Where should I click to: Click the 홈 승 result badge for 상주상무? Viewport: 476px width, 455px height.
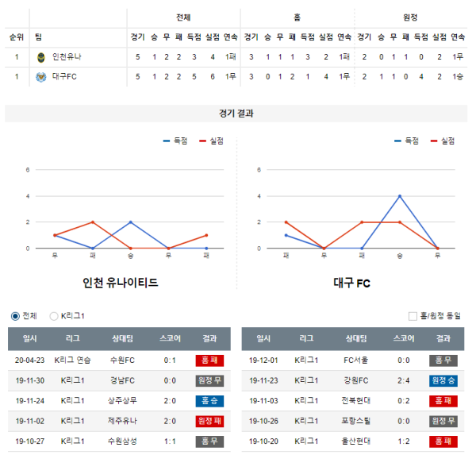(x=209, y=401)
